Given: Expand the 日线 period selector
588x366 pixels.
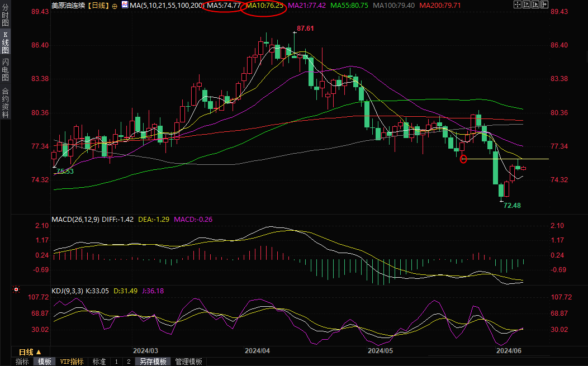Looking at the screenshot, I should point(29,352).
